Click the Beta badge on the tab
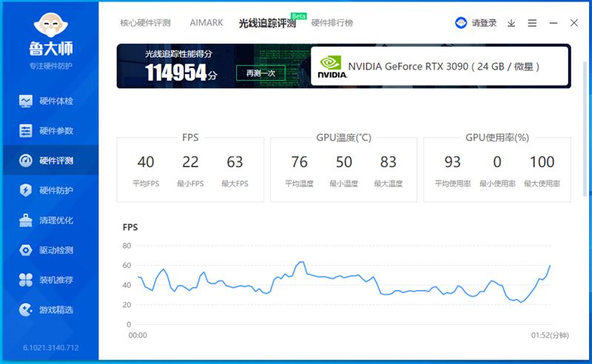 pyautogui.click(x=299, y=16)
